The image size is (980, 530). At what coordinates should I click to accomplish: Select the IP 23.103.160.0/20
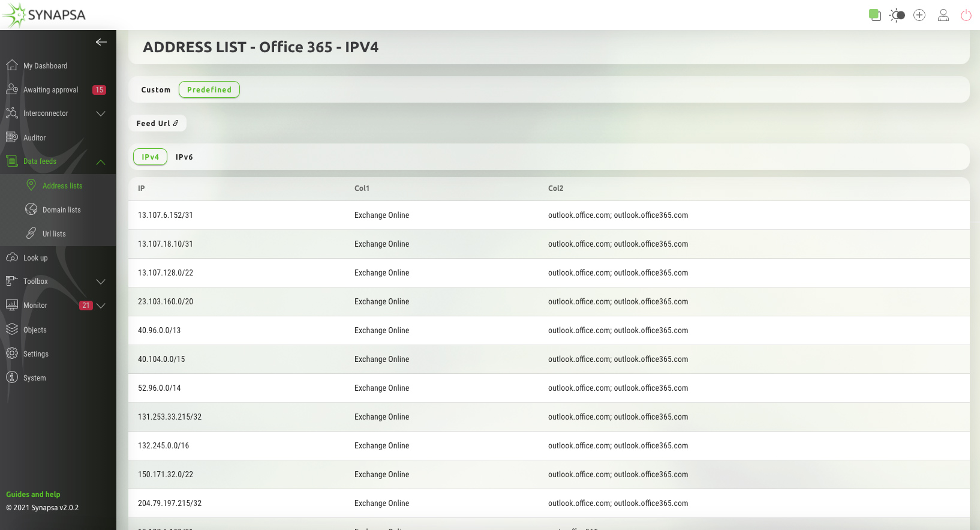[166, 301]
